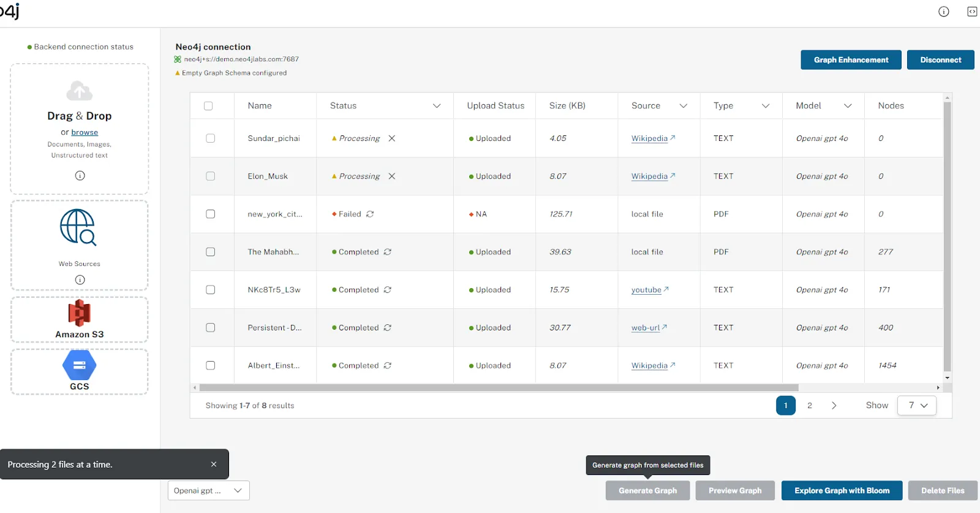980x513 pixels.
Task: Click Empty Graph Schema configured text
Action: (234, 73)
